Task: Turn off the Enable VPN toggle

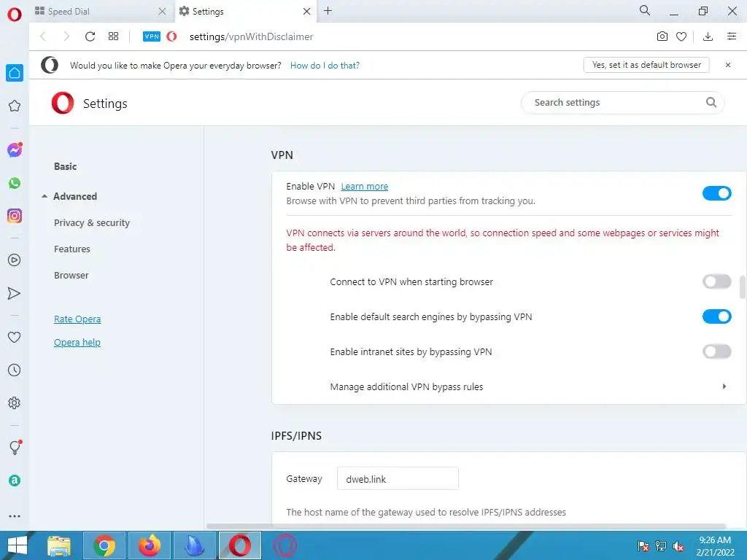Action: [x=716, y=193]
